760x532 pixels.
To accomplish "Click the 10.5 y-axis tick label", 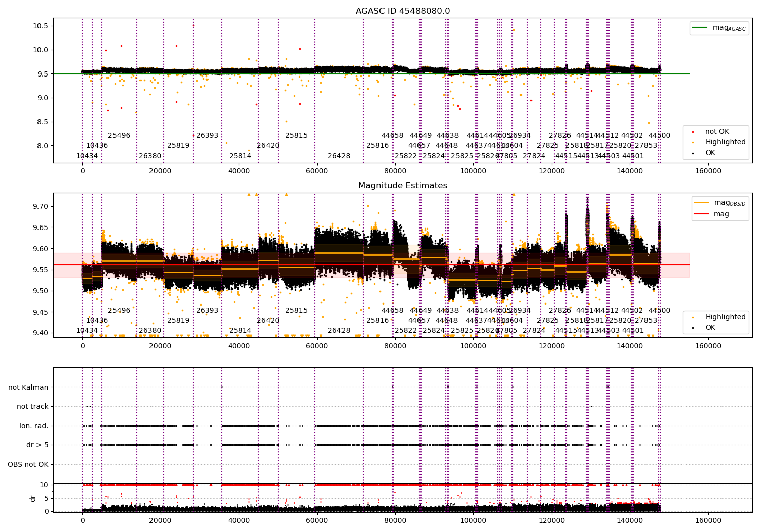I will [x=41, y=26].
